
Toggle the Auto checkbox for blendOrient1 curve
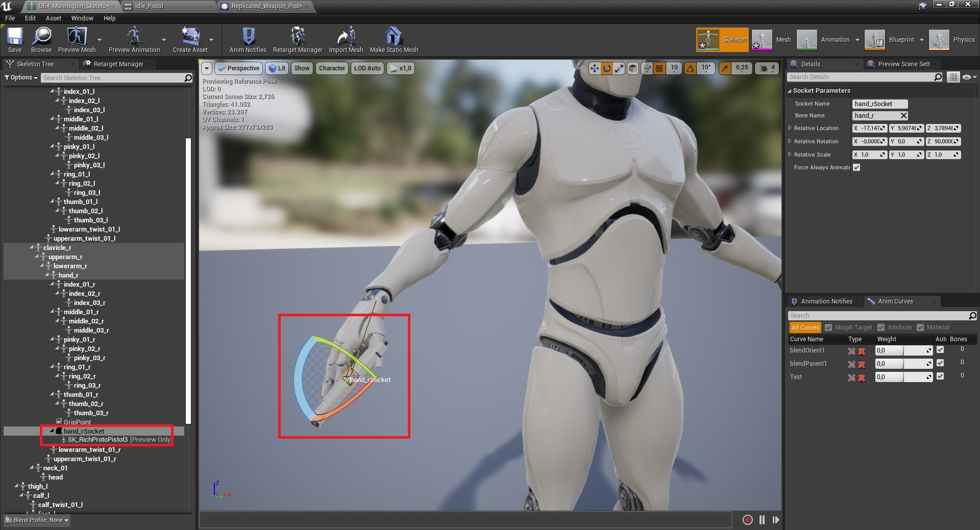pos(940,350)
